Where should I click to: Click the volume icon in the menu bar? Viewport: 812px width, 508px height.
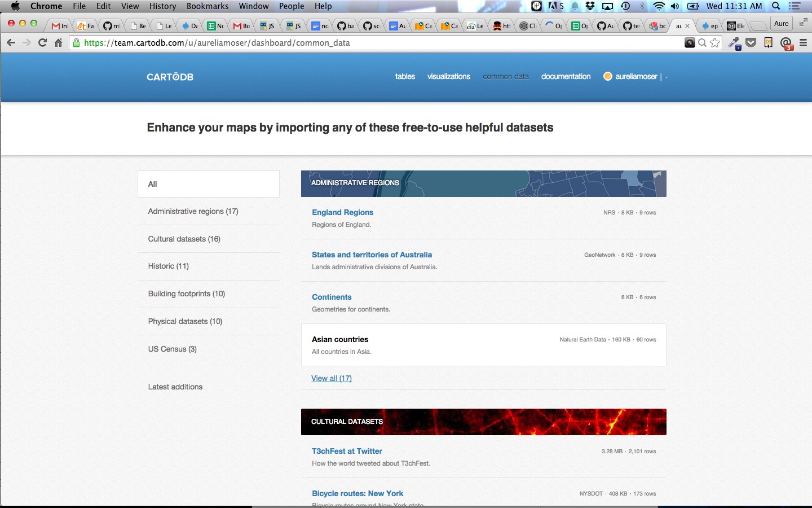point(675,6)
